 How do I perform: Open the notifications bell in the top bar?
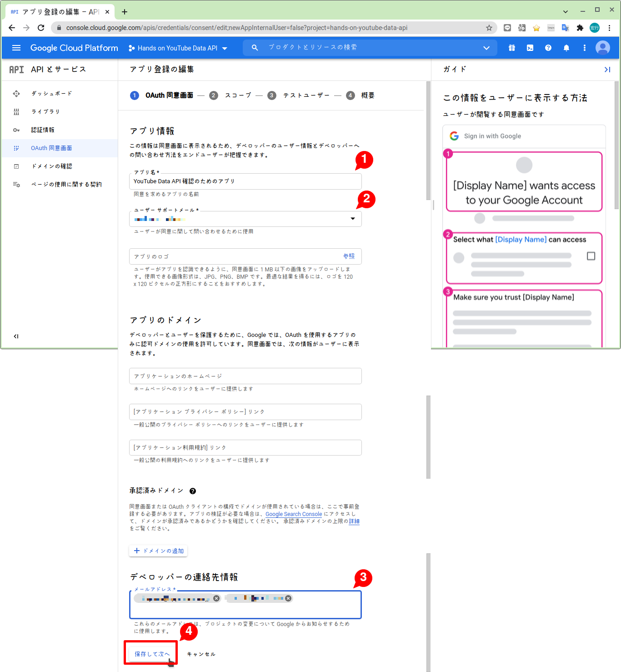(566, 47)
